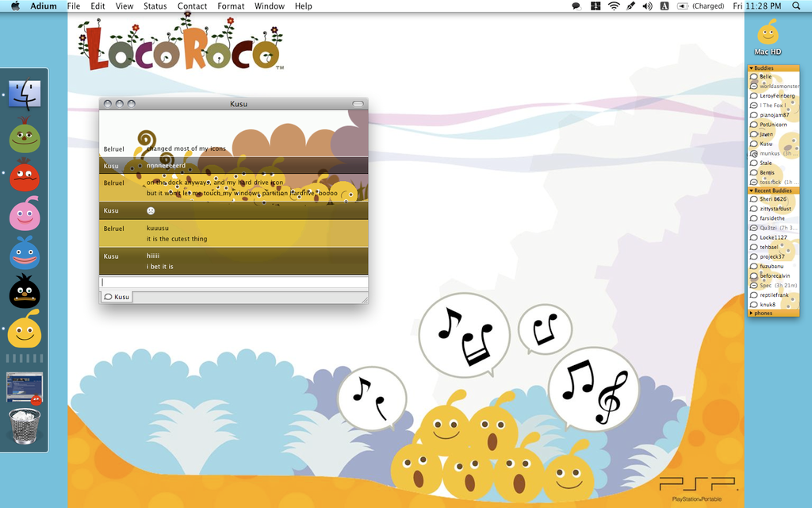Click the Adium speech bubble status icon in menu bar
The height and width of the screenshot is (508, 812).
pos(576,6)
